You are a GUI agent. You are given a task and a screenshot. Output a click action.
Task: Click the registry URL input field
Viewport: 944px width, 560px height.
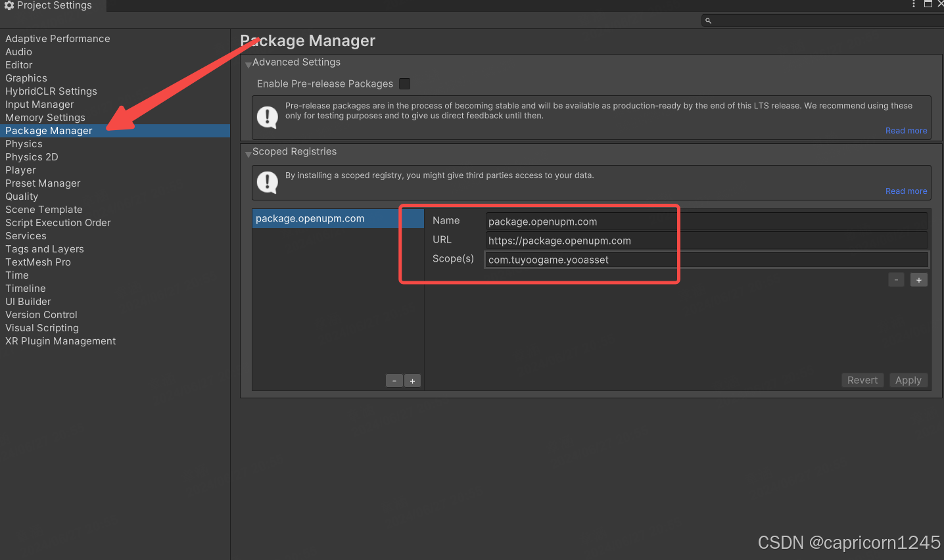(x=706, y=241)
